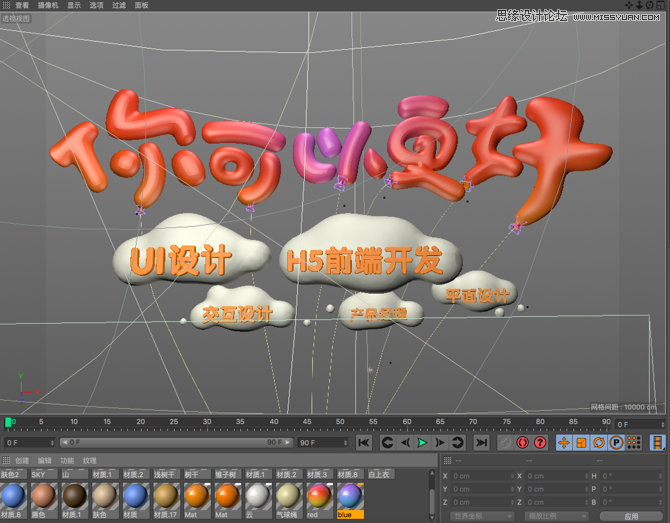The width and height of the screenshot is (670, 523).
Task: Click the preview range slider bar
Action: 176,442
